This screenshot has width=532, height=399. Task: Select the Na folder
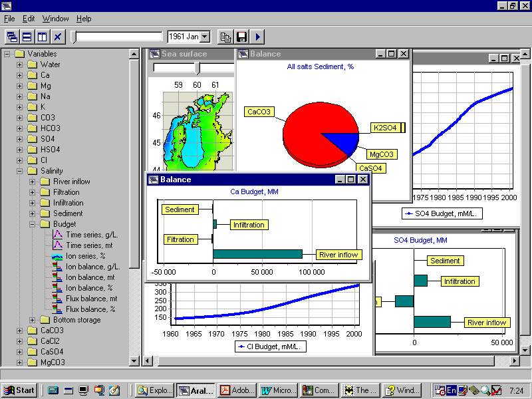tap(39, 96)
